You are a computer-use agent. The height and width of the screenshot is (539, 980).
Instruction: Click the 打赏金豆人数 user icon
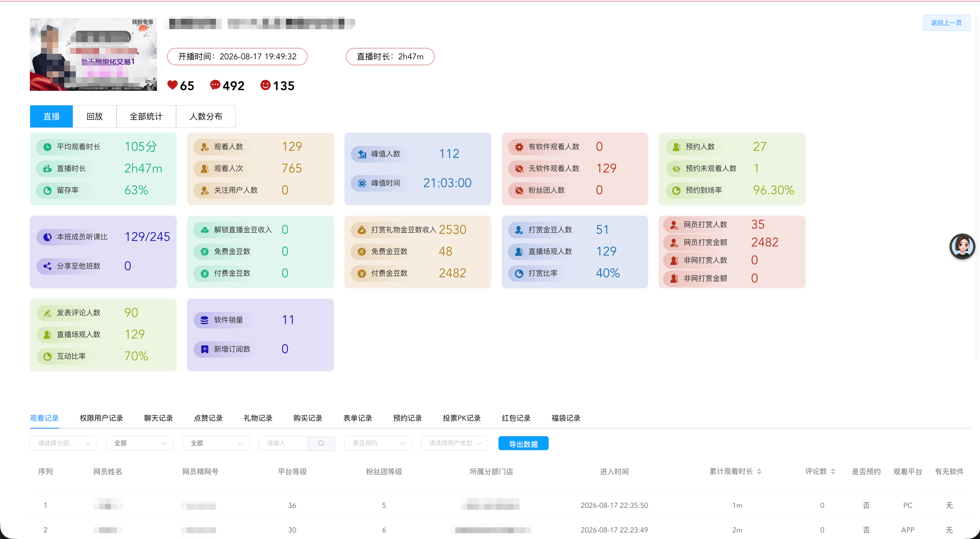click(x=519, y=230)
